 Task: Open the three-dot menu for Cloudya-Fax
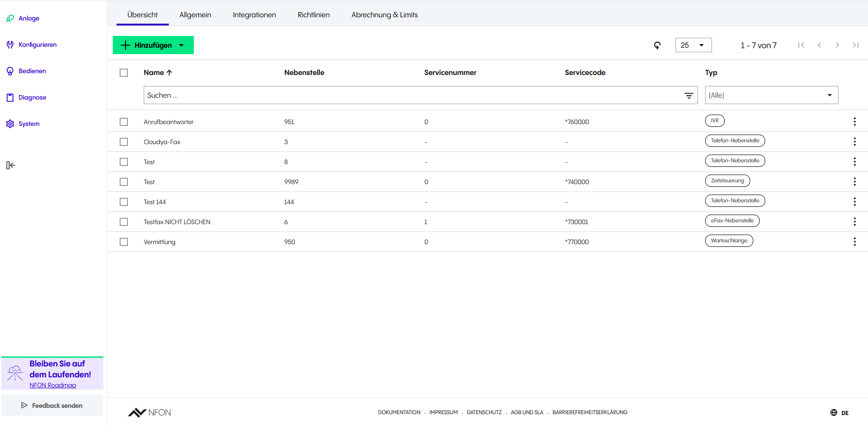point(855,141)
